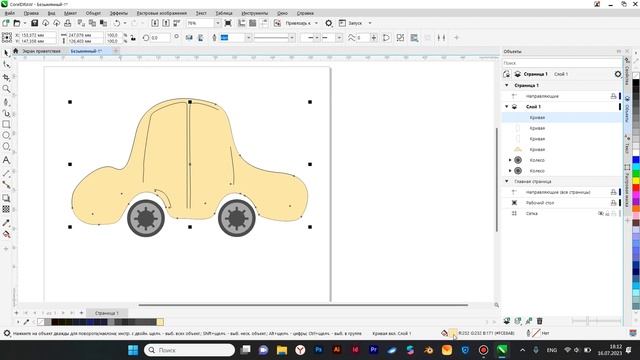The image size is (640, 360).
Task: Select the Text tool
Action: point(6,160)
